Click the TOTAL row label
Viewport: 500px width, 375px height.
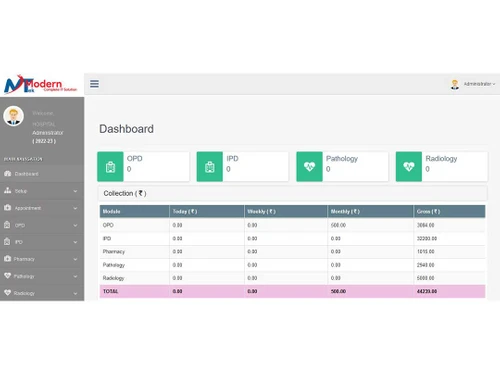coord(110,291)
